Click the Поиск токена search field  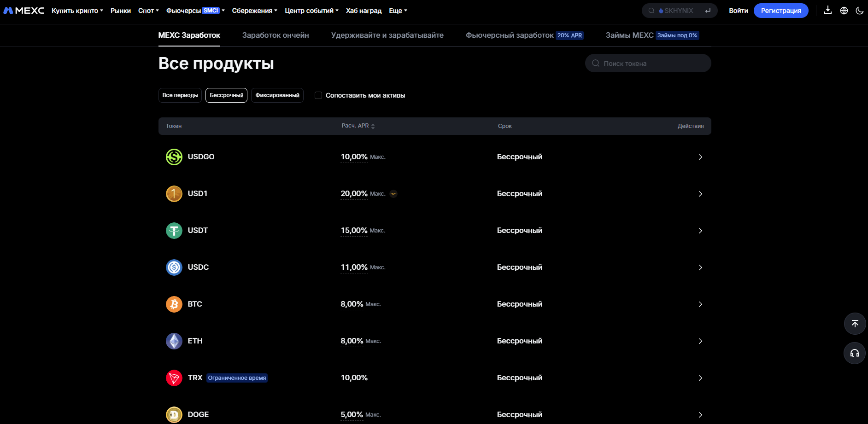coord(648,63)
